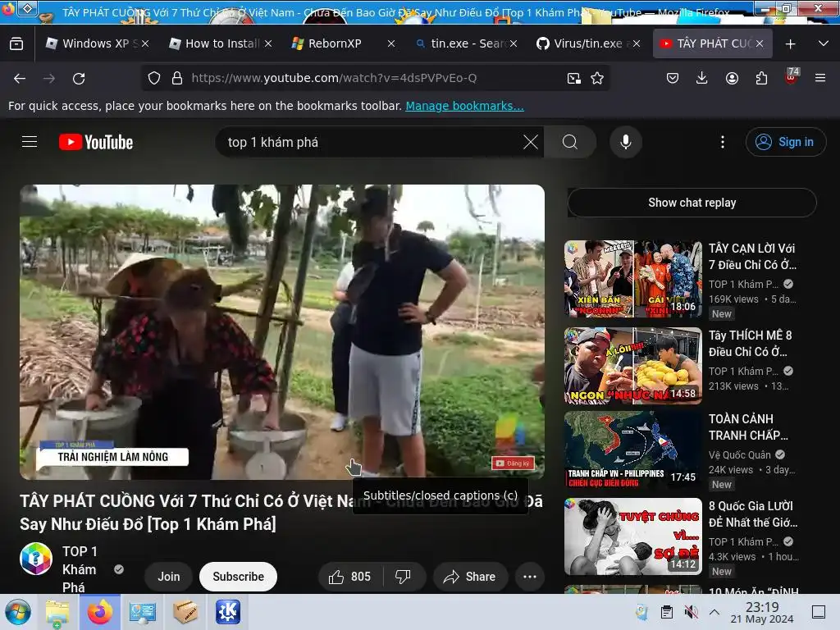The image size is (840, 630).
Task: Bookmark this page with star
Action: click(x=597, y=78)
